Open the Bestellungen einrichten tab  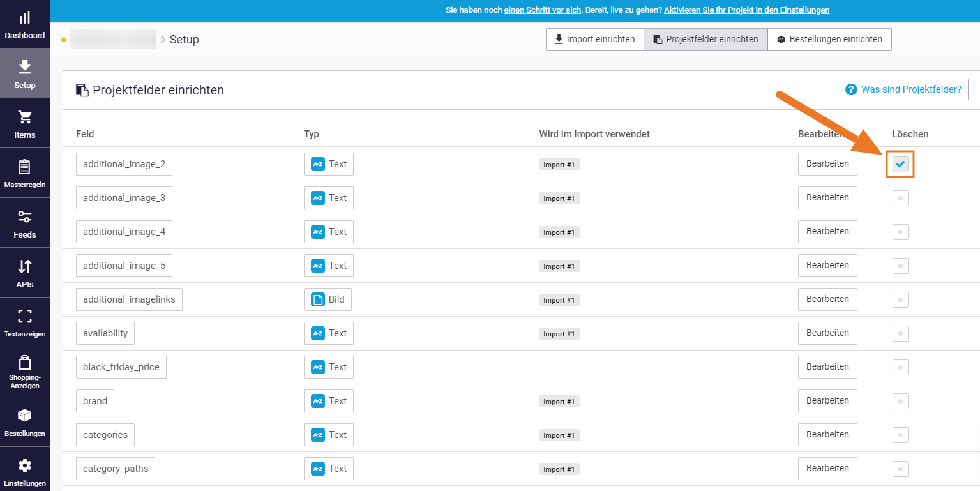pyautogui.click(x=829, y=39)
